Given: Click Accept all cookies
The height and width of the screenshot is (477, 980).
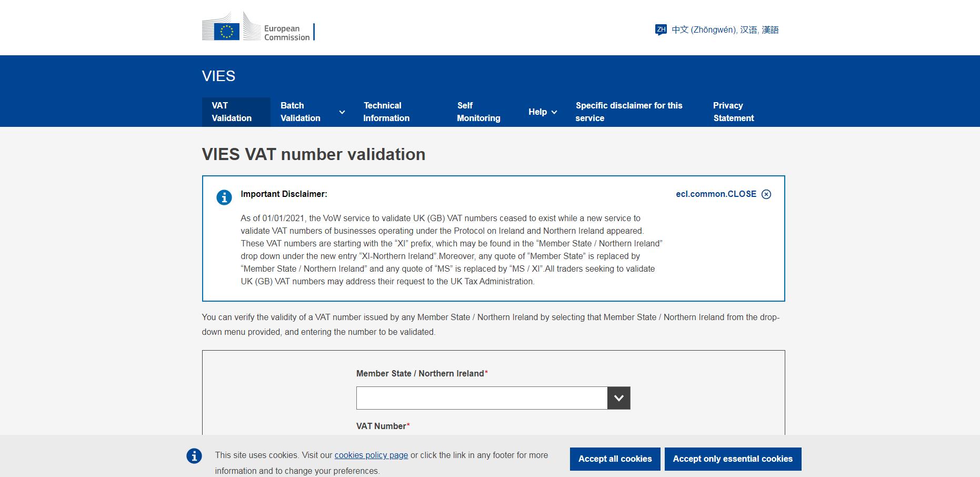Looking at the screenshot, I should [x=615, y=459].
